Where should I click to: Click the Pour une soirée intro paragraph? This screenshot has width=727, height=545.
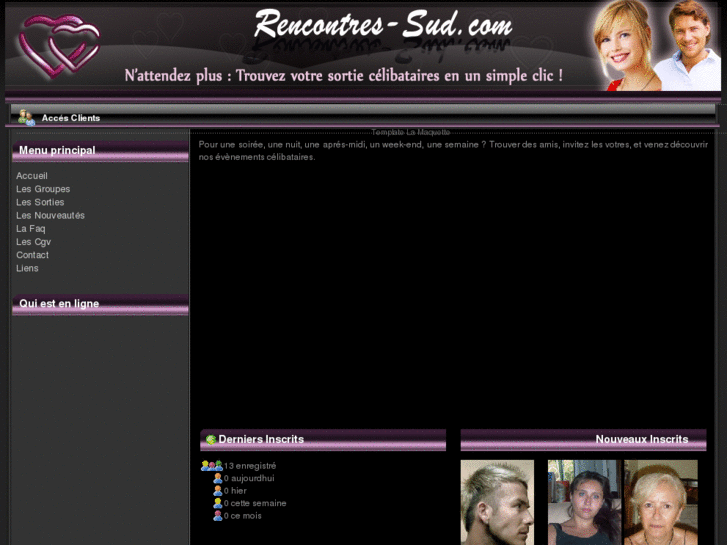coord(453,151)
